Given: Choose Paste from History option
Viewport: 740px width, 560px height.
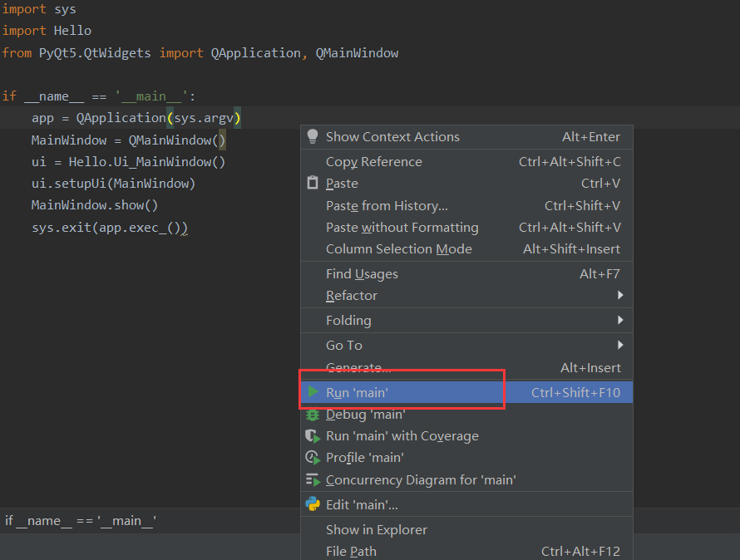Looking at the screenshot, I should tap(387, 206).
